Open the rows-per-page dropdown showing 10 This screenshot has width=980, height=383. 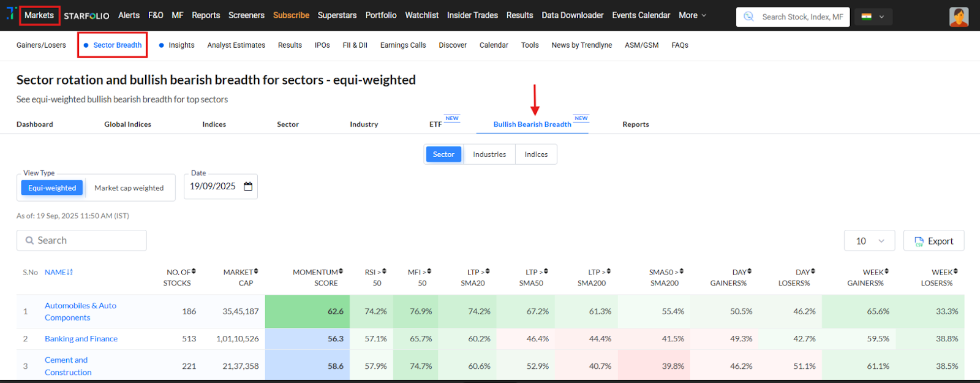(x=869, y=241)
